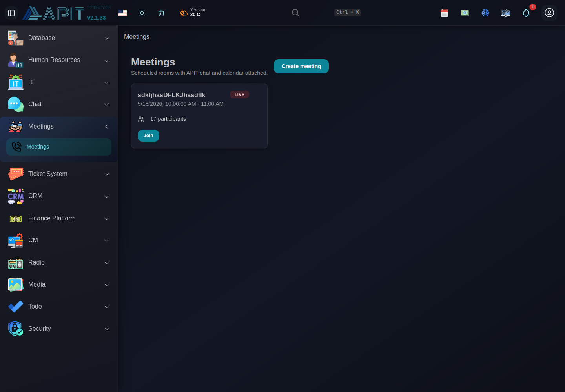Click the Ticket System sidebar icon

tap(16, 174)
